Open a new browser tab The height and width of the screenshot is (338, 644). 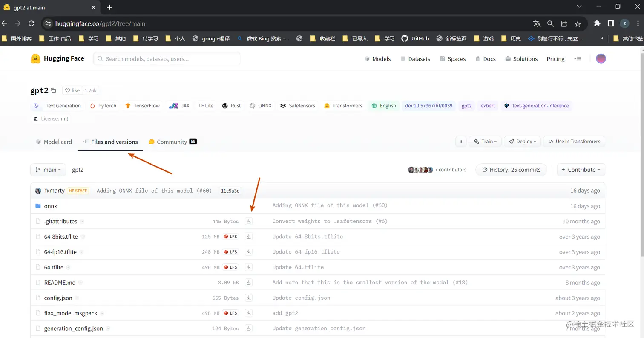click(x=109, y=7)
